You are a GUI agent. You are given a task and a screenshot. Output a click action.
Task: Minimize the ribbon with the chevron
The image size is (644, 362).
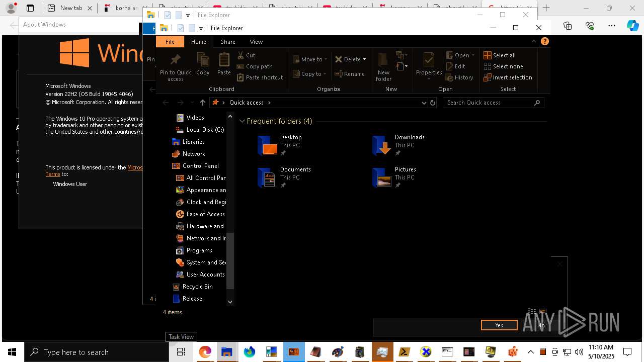[x=534, y=42]
